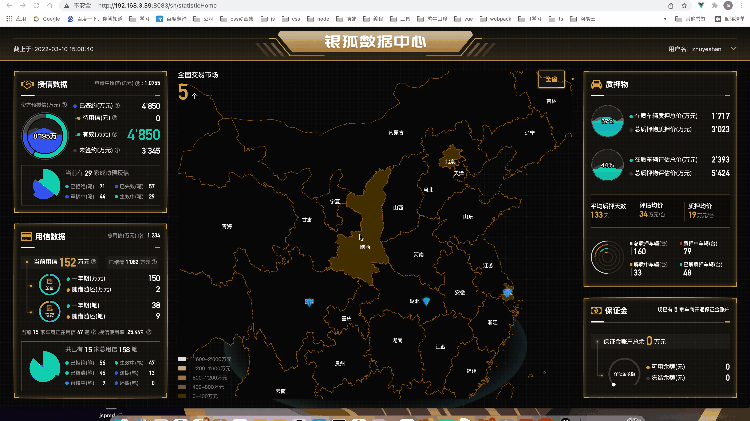Click the green pie chart in 用信数据
Viewport: 750px width, 421px height.
pos(44,366)
